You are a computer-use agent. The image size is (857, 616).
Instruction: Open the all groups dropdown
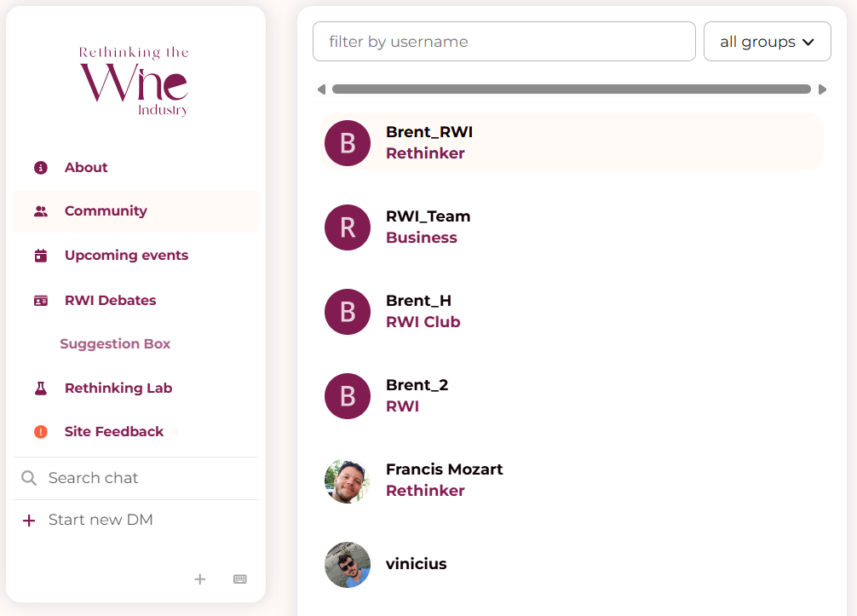click(x=767, y=42)
